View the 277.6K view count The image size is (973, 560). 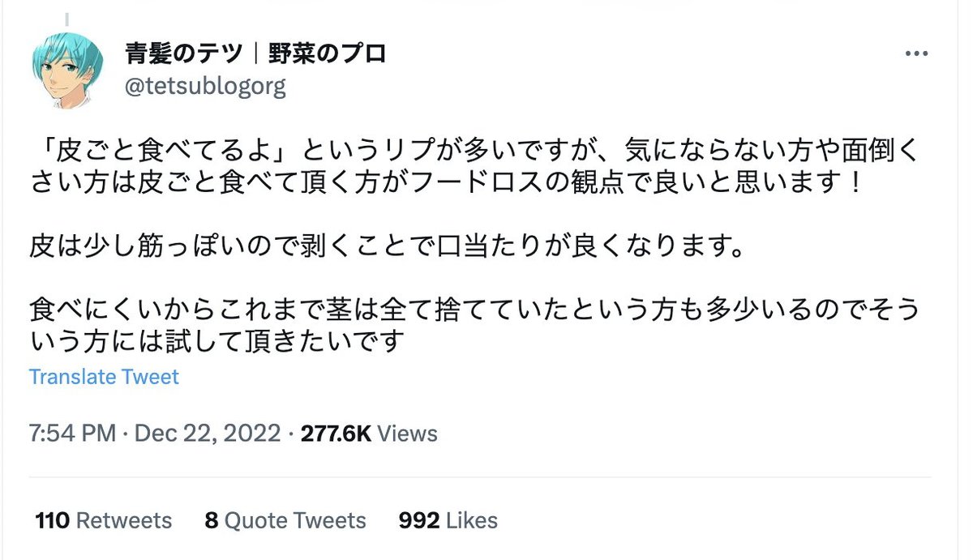coord(336,434)
